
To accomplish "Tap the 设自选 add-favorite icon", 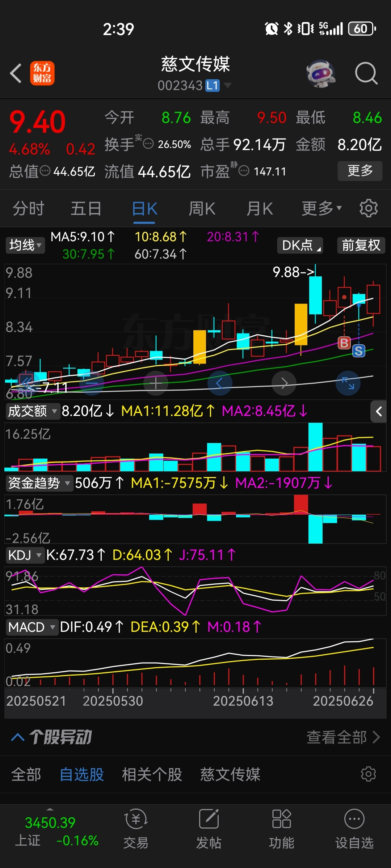I will (354, 829).
